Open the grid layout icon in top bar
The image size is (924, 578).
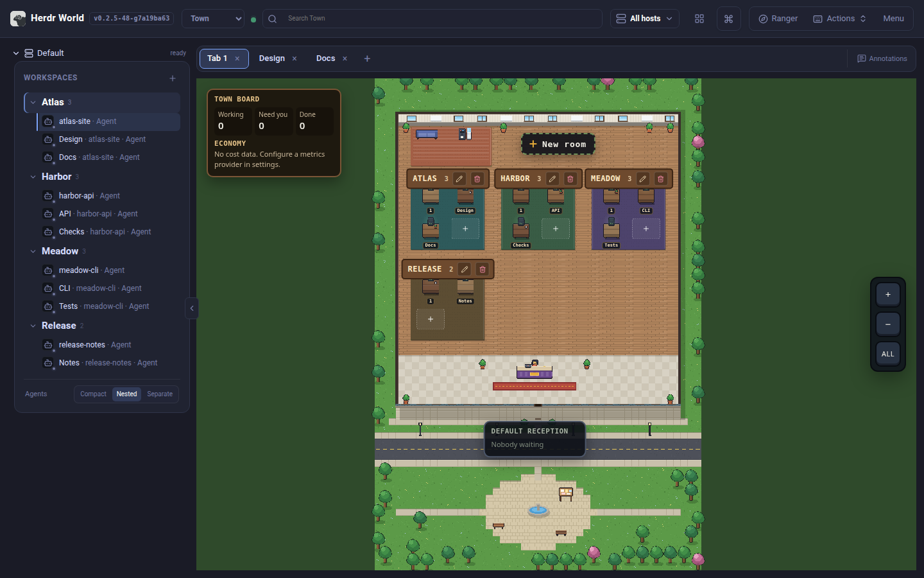point(699,19)
